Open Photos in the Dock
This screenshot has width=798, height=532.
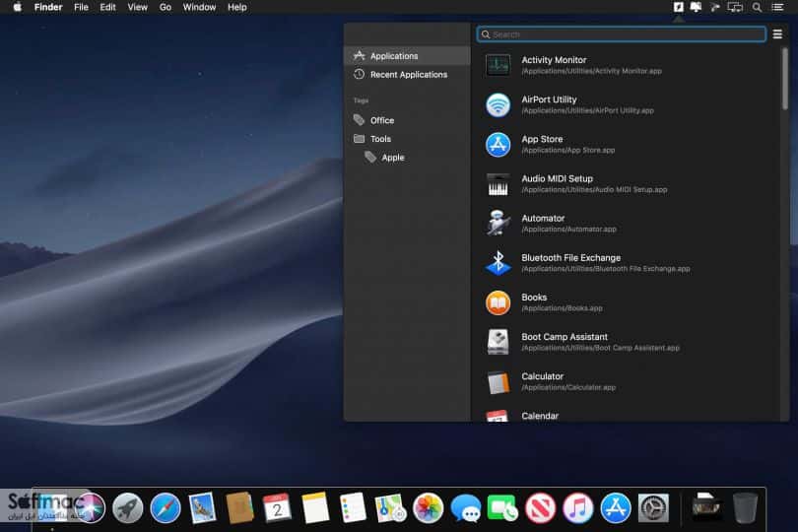point(428,507)
